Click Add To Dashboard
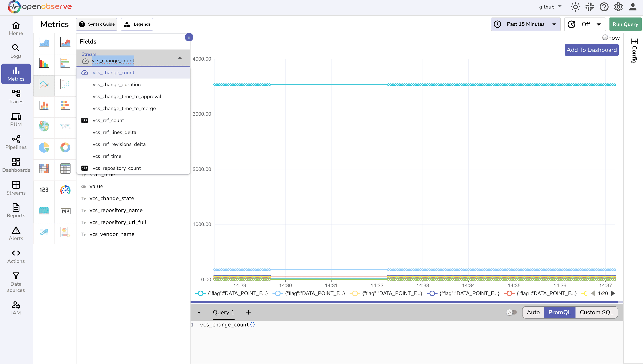 coord(592,50)
